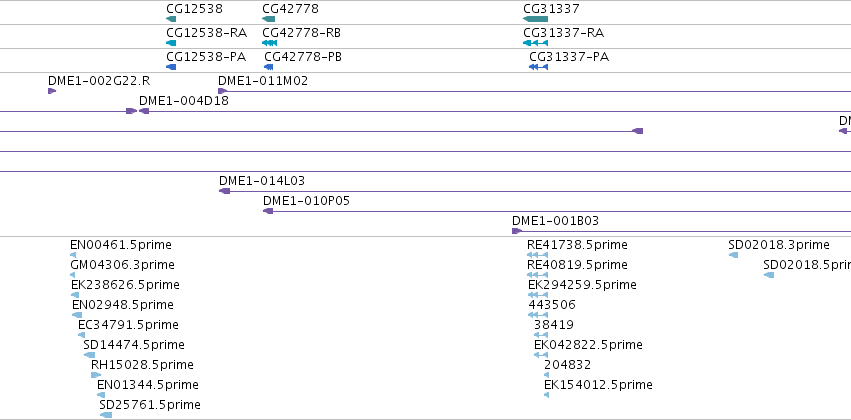The height and width of the screenshot is (420, 851).
Task: Click the 443506 EST glyph
Action: (538, 315)
